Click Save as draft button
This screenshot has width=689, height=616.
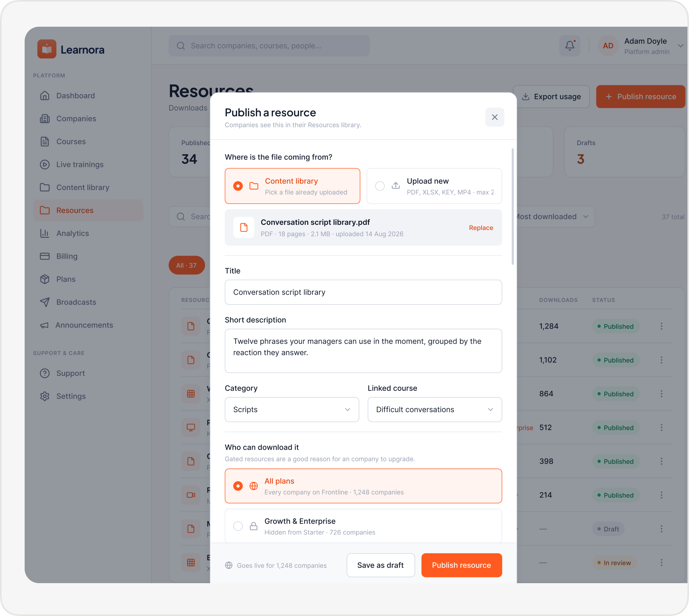pyautogui.click(x=381, y=565)
